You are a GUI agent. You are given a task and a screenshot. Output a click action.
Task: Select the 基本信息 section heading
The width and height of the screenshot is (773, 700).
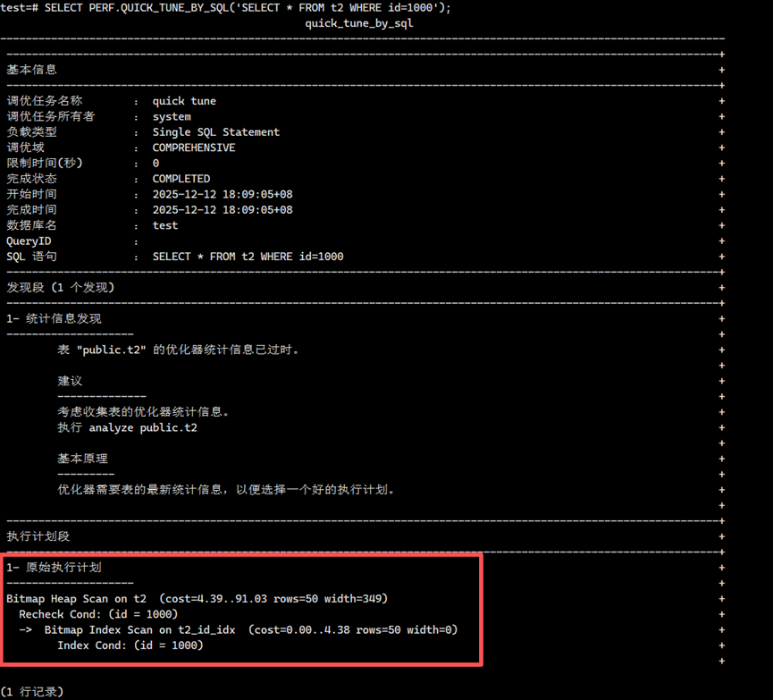(x=32, y=70)
